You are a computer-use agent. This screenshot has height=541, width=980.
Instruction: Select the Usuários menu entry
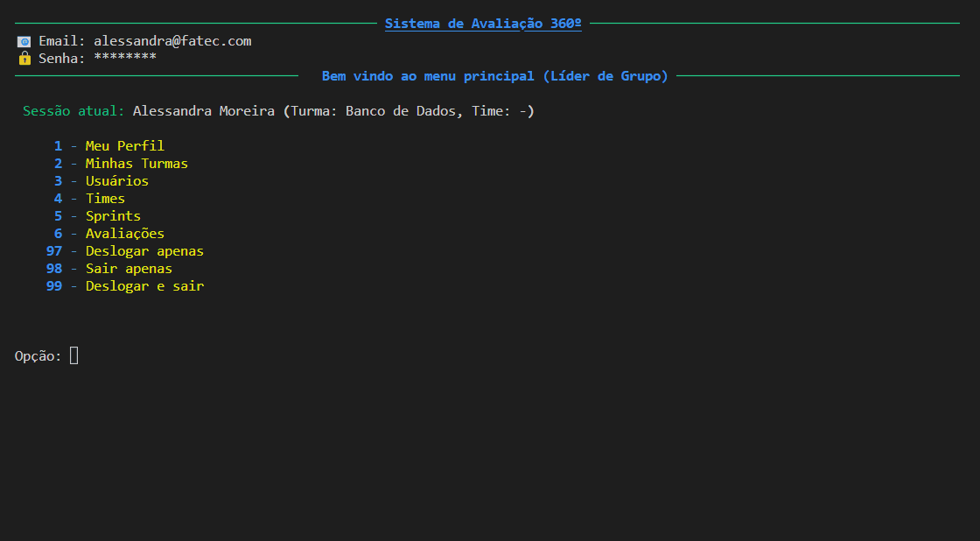[117, 181]
